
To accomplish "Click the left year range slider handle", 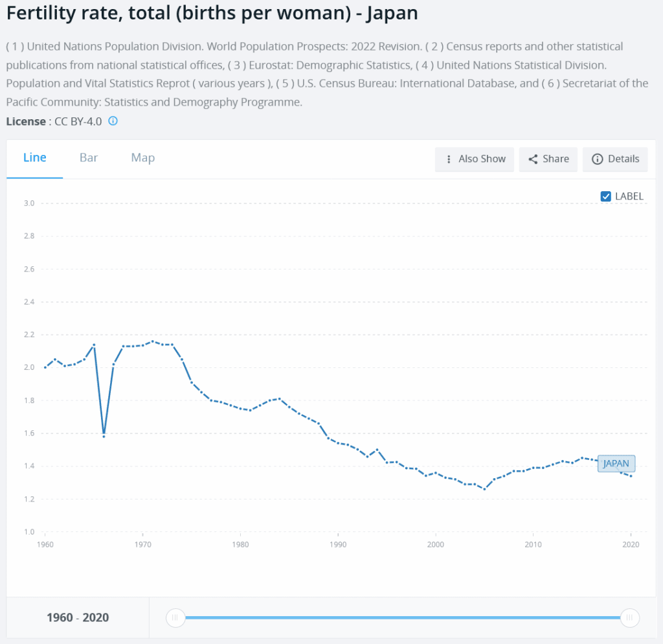I will [x=175, y=617].
